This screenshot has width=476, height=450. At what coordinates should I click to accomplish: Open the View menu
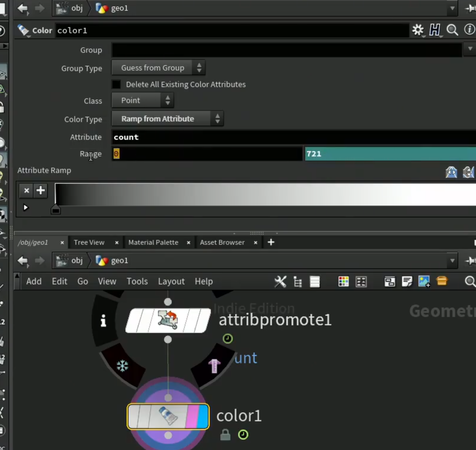[x=107, y=281]
